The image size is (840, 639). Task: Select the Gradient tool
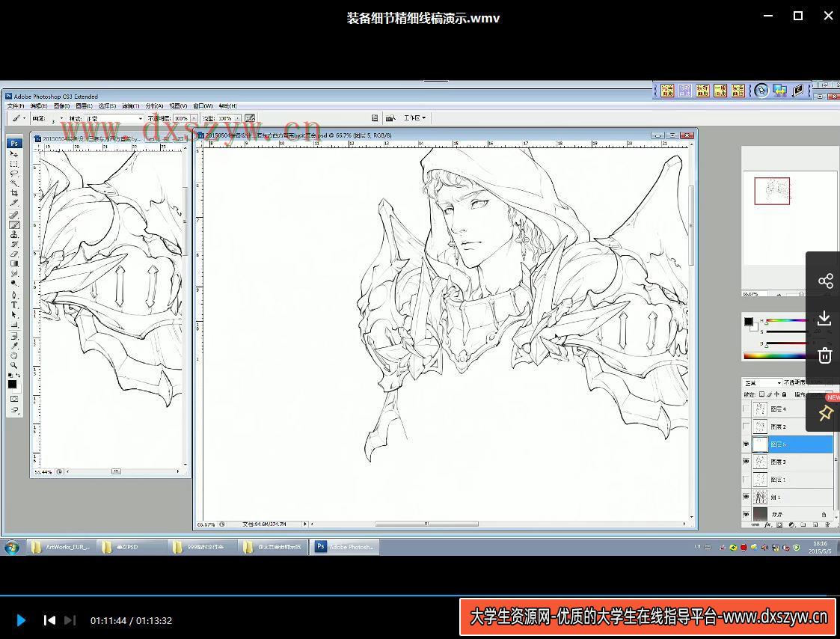tap(14, 263)
